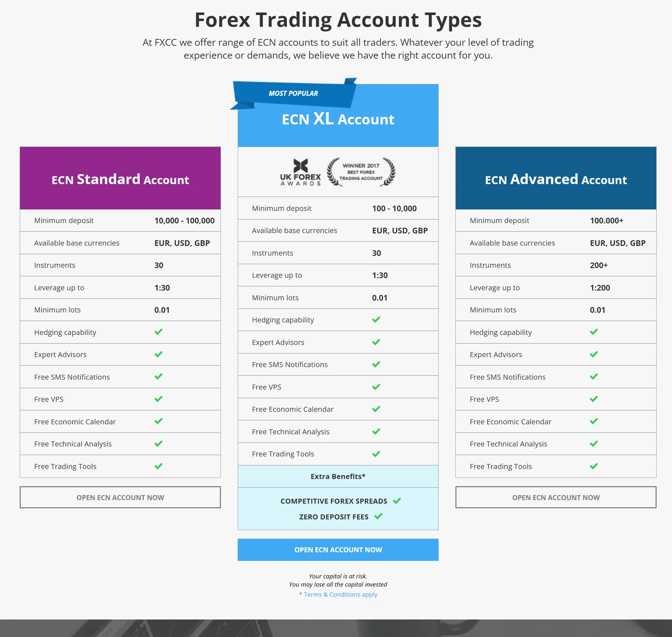This screenshot has height=637, width=672.
Task: Click XL base currencies EUR, USD, GBP
Action: [400, 231]
